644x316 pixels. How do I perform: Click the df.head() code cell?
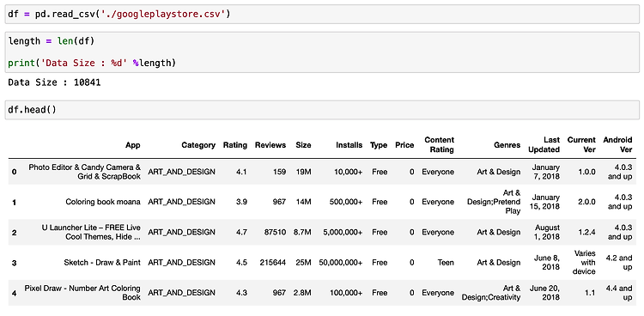click(322, 110)
